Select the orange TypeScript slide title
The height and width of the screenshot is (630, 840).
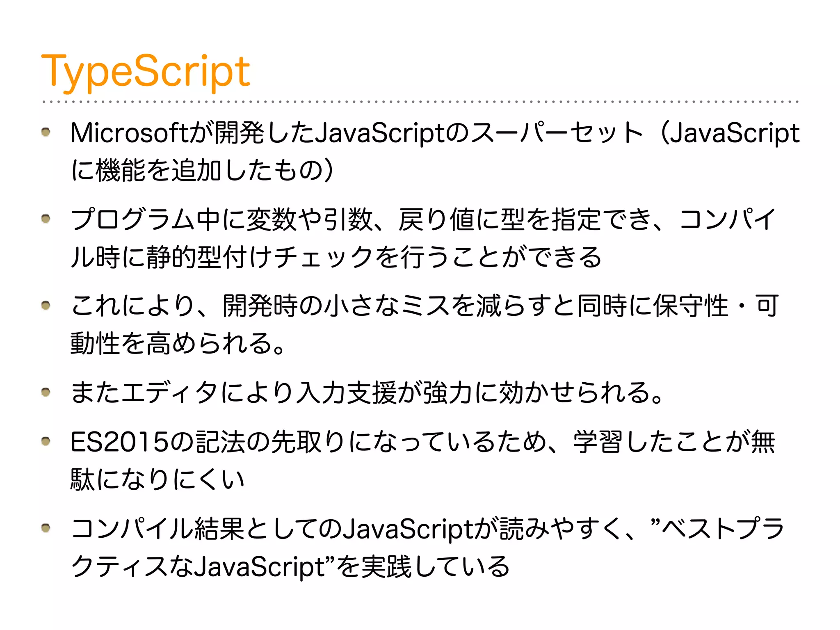pos(146,72)
